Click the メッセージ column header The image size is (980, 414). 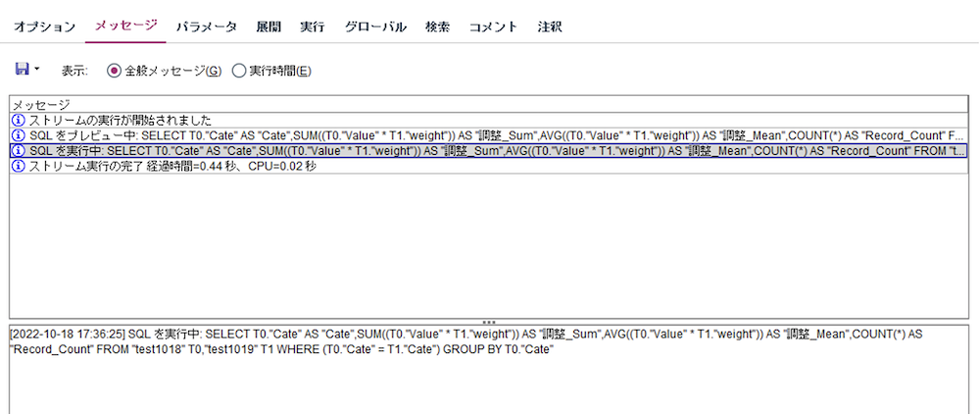point(489,104)
